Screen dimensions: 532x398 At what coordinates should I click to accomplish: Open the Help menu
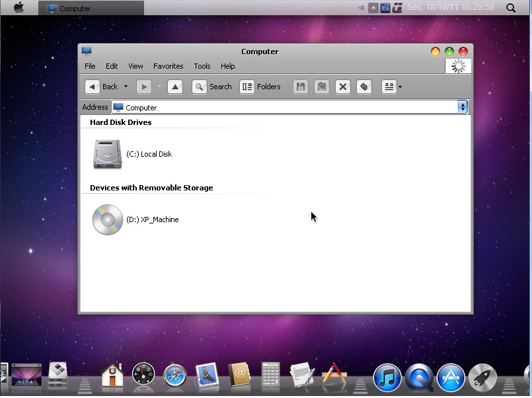point(227,66)
